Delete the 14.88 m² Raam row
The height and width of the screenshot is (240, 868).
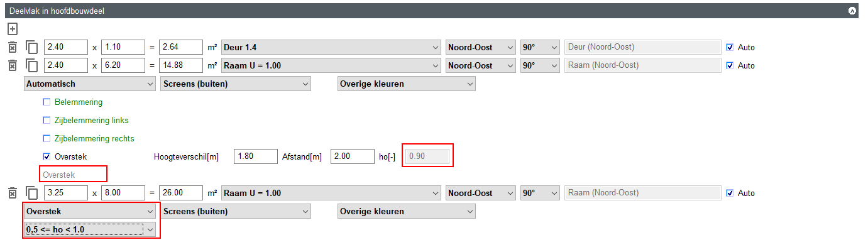[13, 65]
